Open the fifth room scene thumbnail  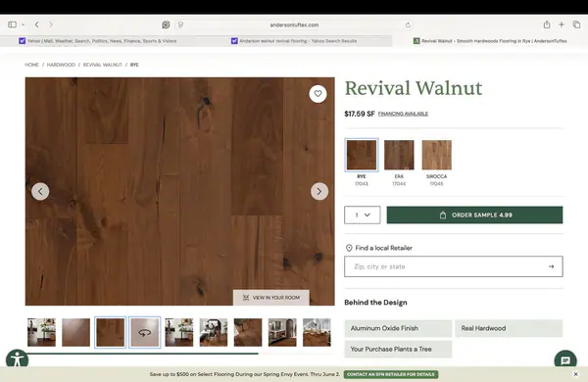[179, 332]
